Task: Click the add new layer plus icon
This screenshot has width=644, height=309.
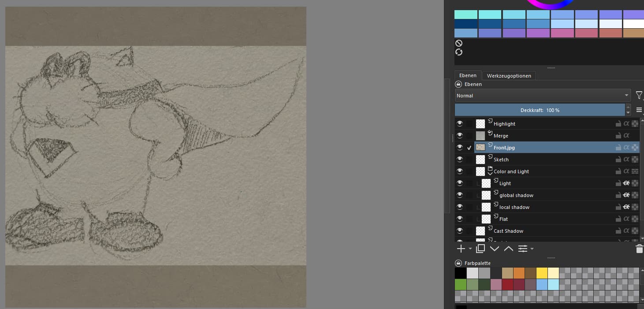Action: [461, 249]
